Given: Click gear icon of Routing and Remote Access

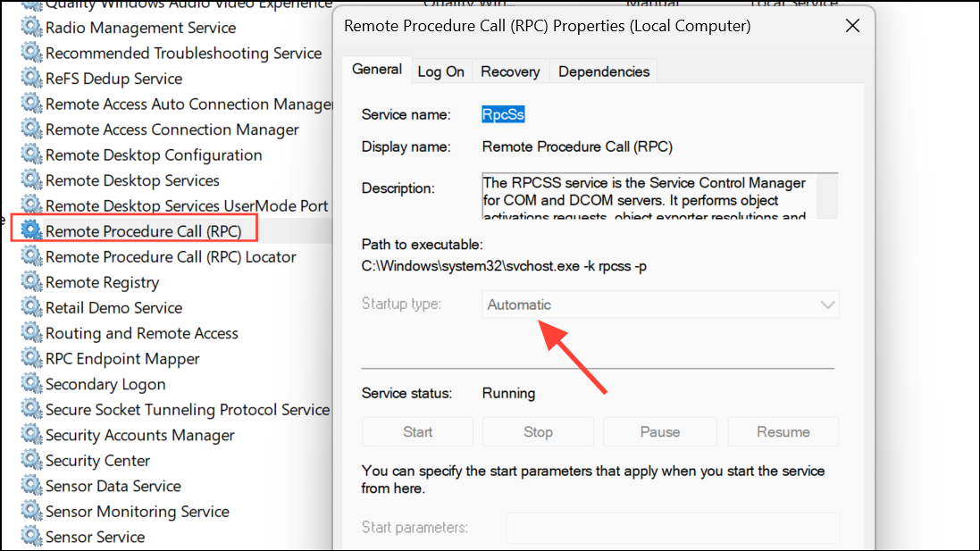Looking at the screenshot, I should click(x=30, y=333).
